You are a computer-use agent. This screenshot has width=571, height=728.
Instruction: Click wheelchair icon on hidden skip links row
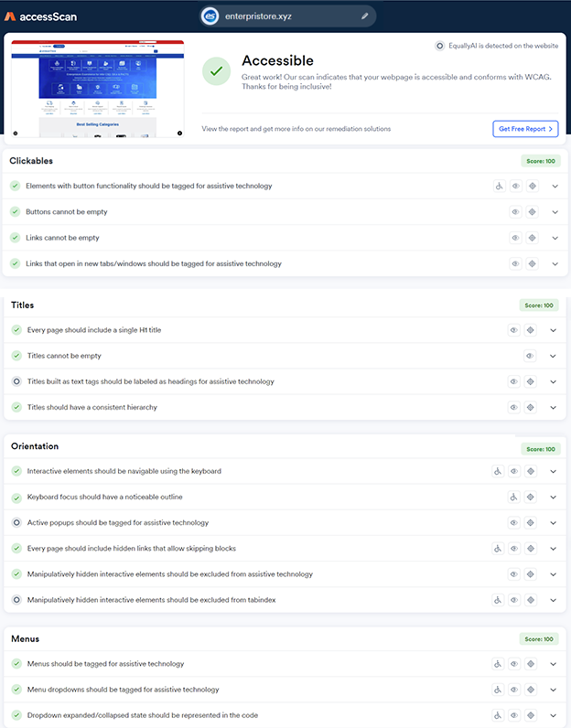click(x=498, y=549)
